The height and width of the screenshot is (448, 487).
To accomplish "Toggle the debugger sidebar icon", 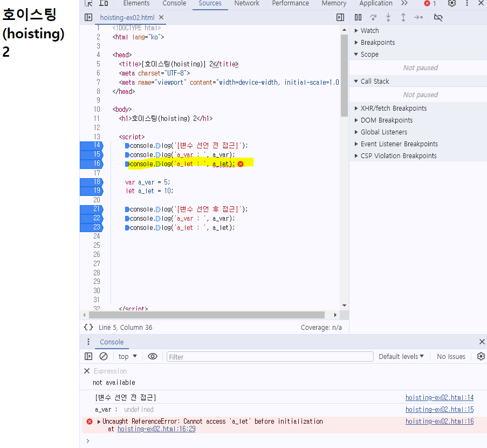I will [x=340, y=17].
